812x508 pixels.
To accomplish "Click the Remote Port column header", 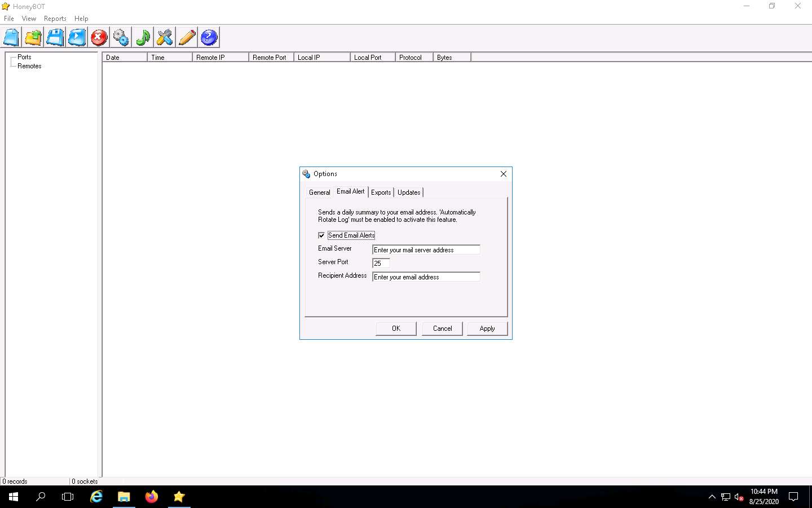I will [271, 58].
